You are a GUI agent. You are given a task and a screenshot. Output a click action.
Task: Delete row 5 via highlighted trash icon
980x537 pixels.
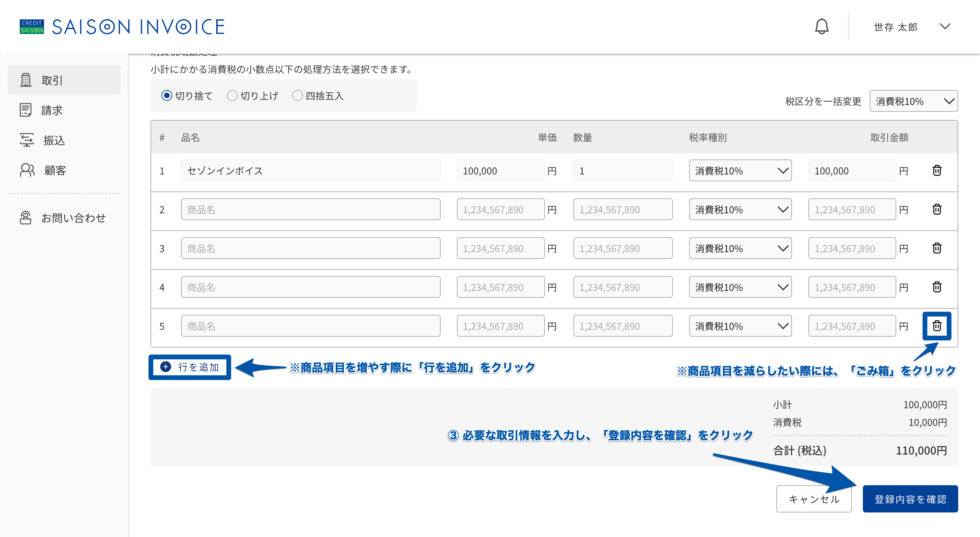tap(937, 326)
